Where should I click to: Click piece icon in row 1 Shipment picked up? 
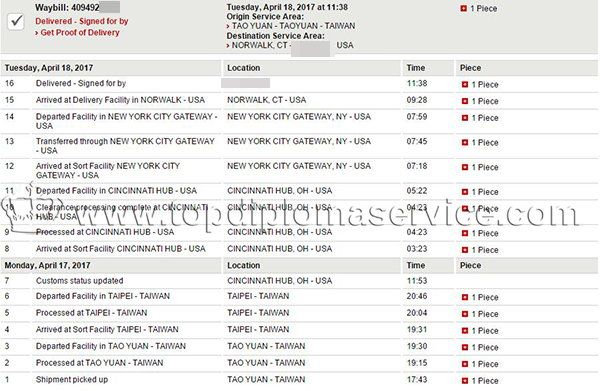465,381
